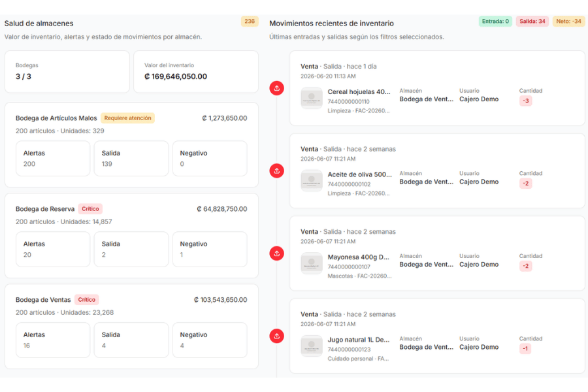588x392 pixels.
Task: Click barcode 7440000000102
Action: tap(349, 184)
